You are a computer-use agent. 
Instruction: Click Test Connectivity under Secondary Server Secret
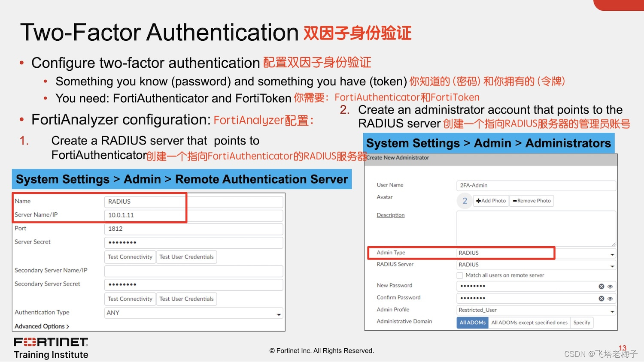point(130,299)
